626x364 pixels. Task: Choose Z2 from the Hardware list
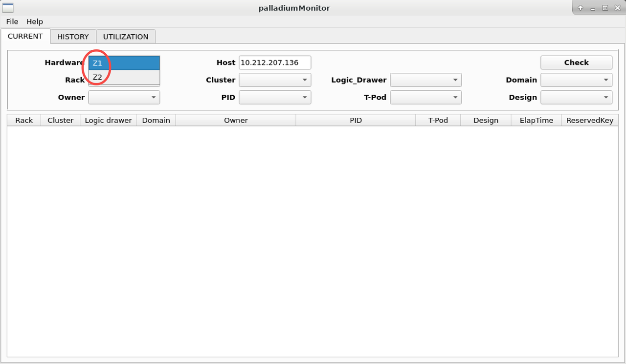tap(124, 77)
